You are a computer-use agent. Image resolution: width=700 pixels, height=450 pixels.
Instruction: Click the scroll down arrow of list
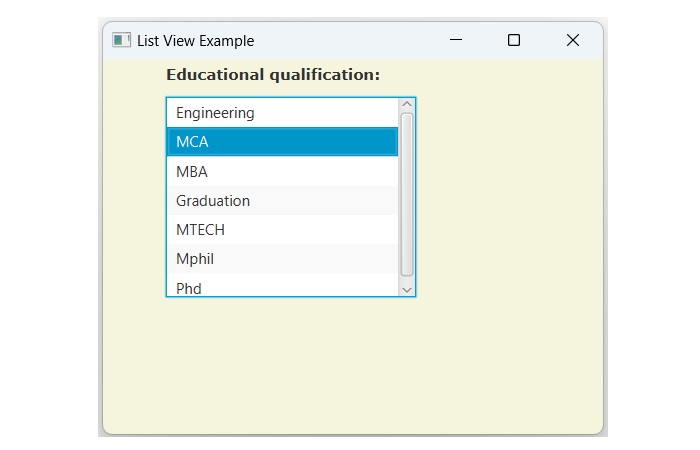point(407,289)
